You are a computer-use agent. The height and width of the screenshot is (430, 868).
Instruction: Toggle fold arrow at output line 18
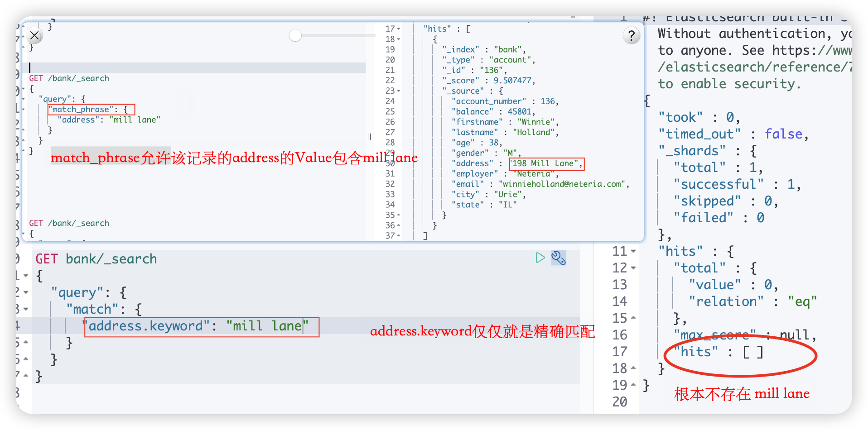pos(633,368)
